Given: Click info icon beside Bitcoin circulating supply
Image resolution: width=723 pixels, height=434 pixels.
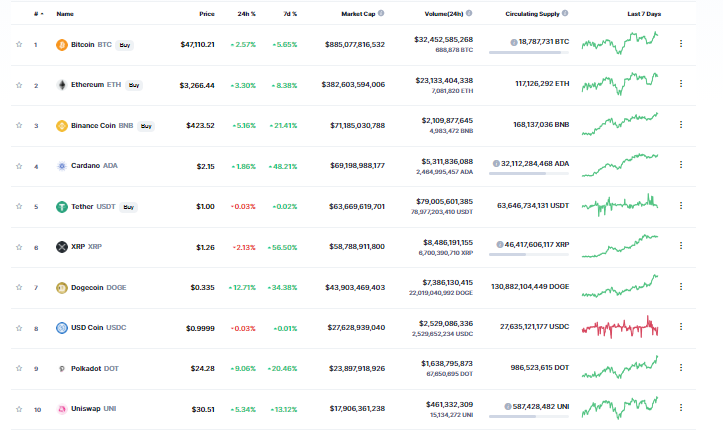Looking at the screenshot, I should pyautogui.click(x=514, y=42).
